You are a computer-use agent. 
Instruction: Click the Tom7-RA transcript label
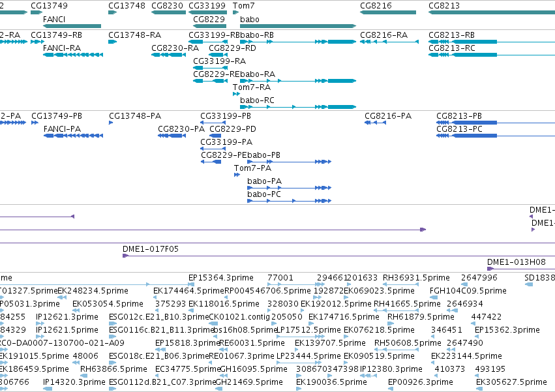(252, 87)
